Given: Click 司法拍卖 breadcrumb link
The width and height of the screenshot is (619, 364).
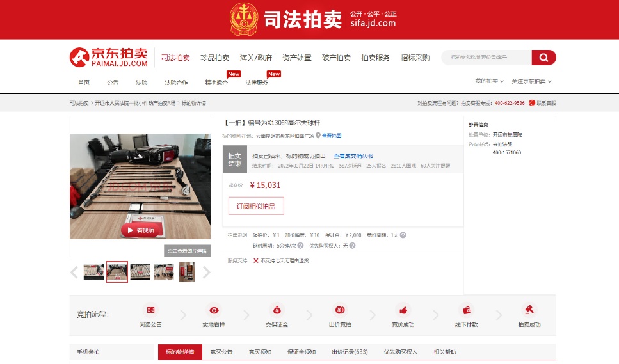Looking at the screenshot, I should tap(79, 103).
